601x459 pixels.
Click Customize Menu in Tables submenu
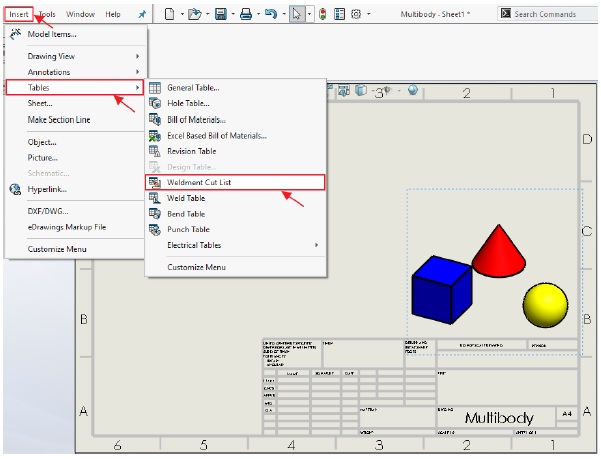point(196,267)
